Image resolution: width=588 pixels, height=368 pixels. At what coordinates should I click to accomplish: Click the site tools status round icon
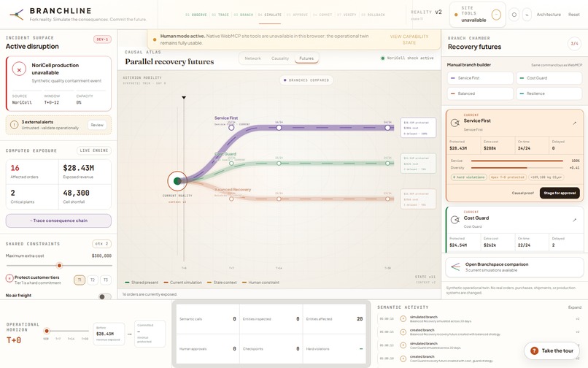click(x=496, y=15)
